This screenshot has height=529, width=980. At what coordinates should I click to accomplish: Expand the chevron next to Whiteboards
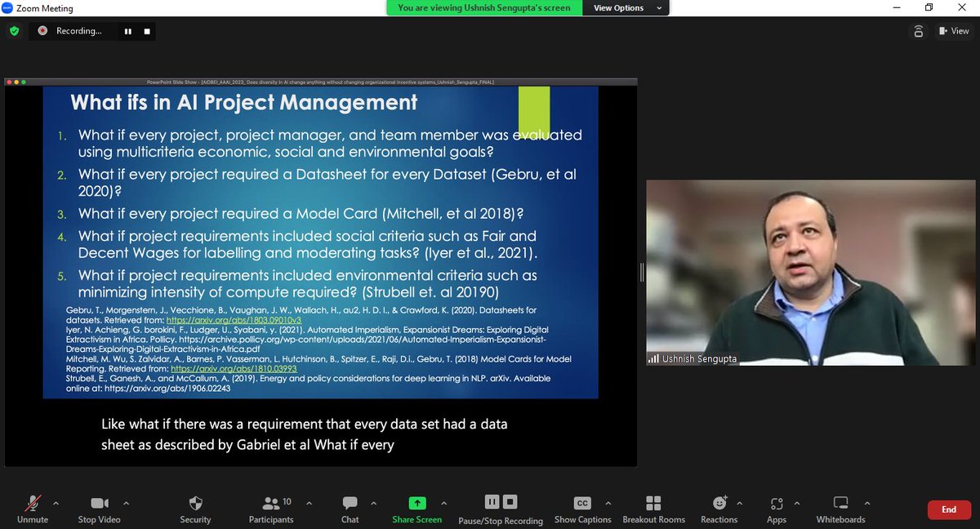[867, 503]
